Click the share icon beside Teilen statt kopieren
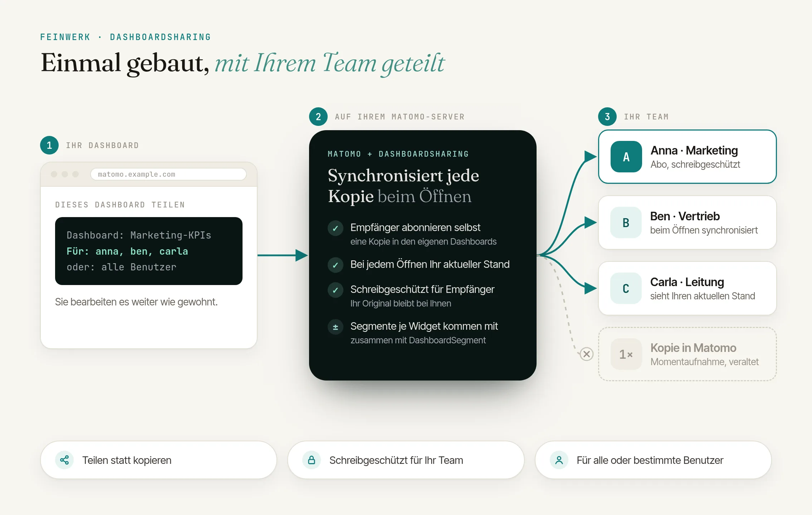Image resolution: width=812 pixels, height=515 pixels. coord(64,460)
